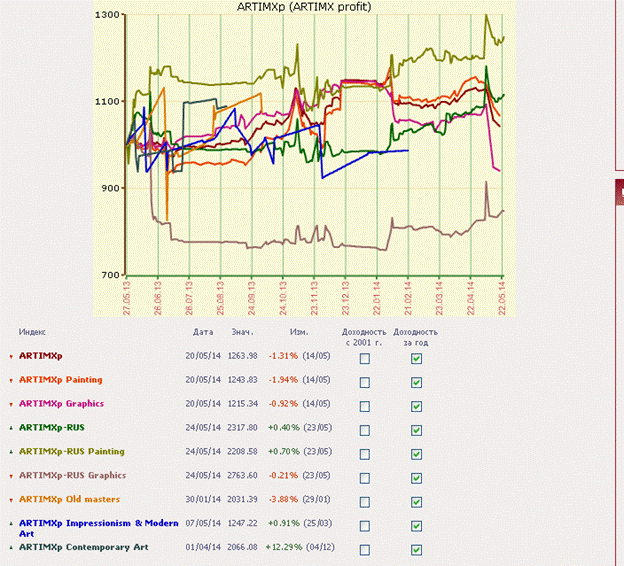Open the ARTIMXp Painting index link
The width and height of the screenshot is (624, 566).
[60, 380]
